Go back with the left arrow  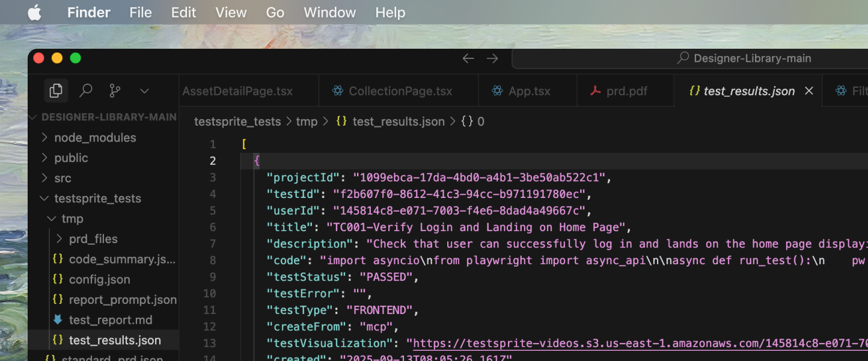[468, 58]
